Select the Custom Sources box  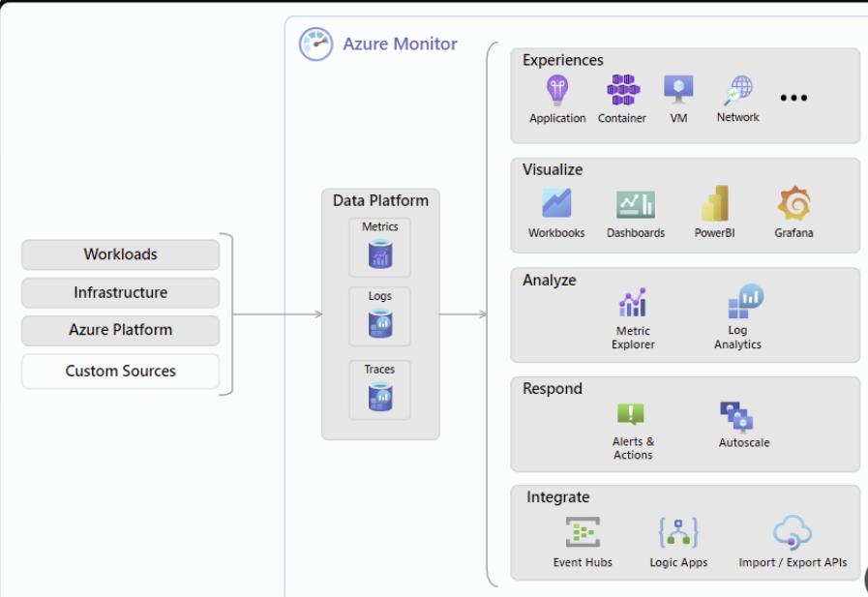(x=121, y=372)
